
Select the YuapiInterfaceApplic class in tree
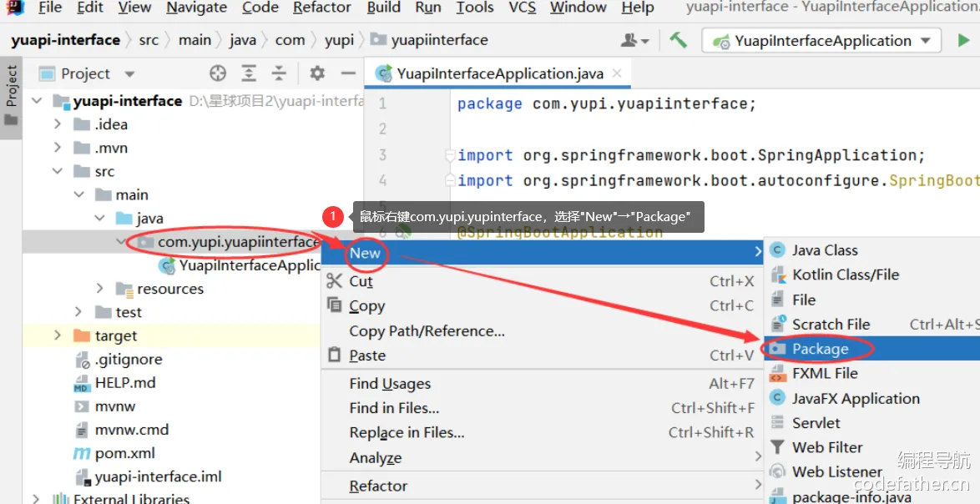point(240,265)
